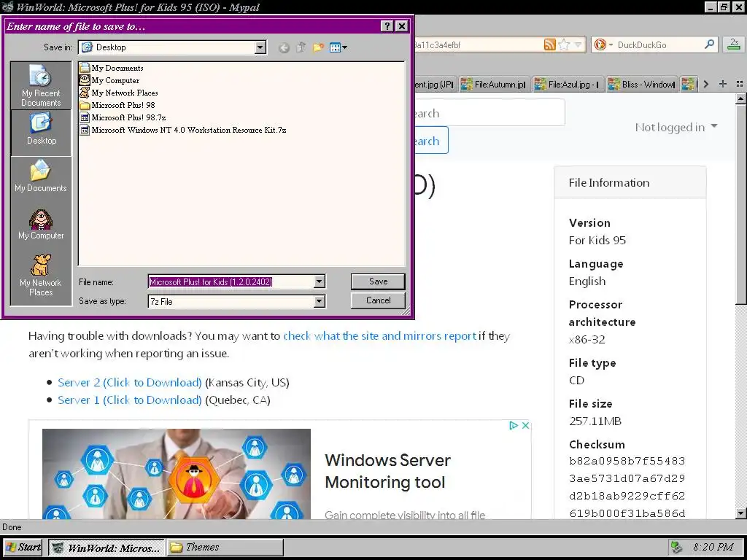Click the Cancel button in save dialog
This screenshot has width=747, height=560.
pos(379,300)
